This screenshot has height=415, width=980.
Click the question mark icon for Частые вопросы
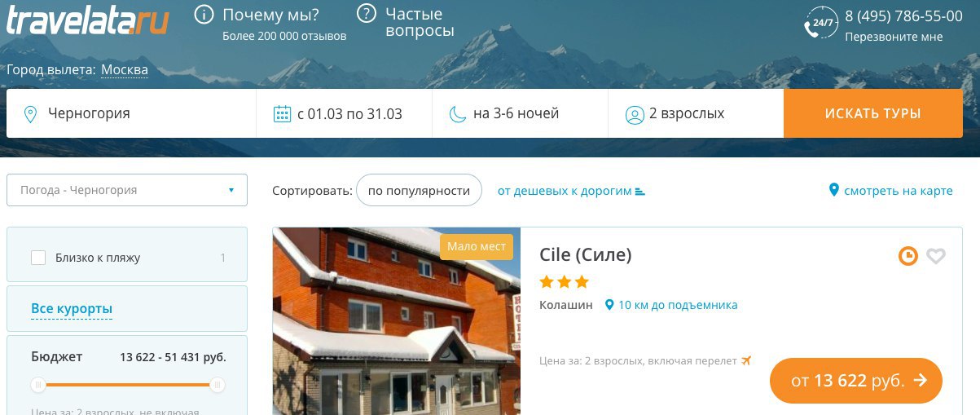click(367, 14)
